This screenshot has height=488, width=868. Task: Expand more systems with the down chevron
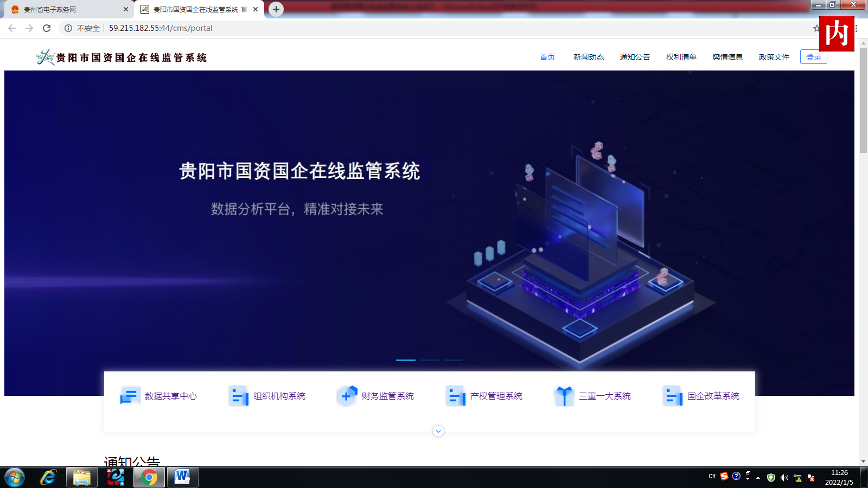pyautogui.click(x=438, y=431)
